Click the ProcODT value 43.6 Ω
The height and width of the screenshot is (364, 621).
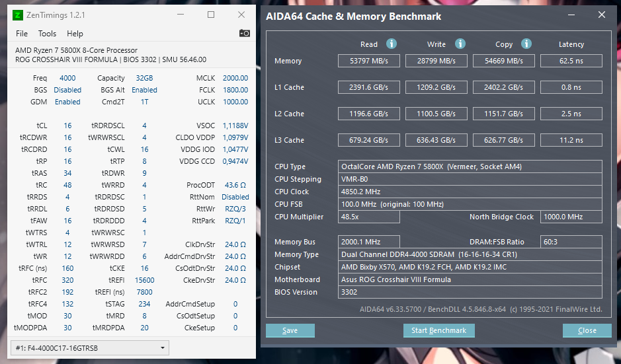tap(235, 185)
